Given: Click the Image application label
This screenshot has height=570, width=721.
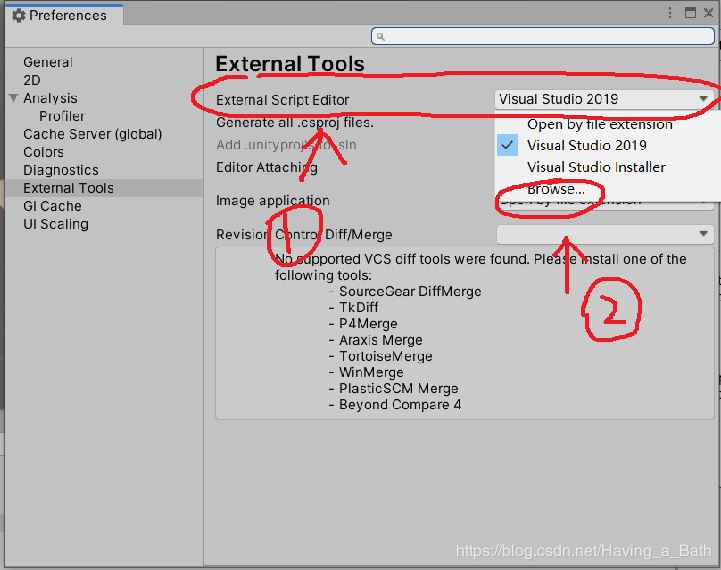Looking at the screenshot, I should pyautogui.click(x=273, y=200).
